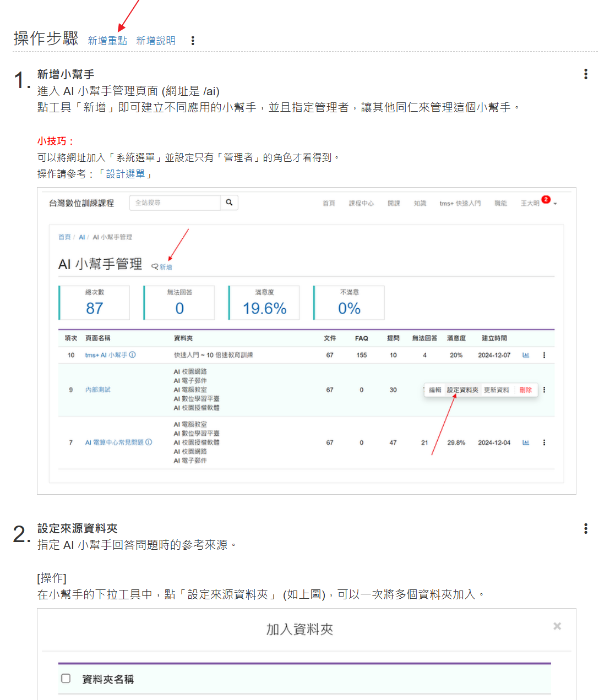Select 設定資料夾 in the row popup menu

pos(462,390)
